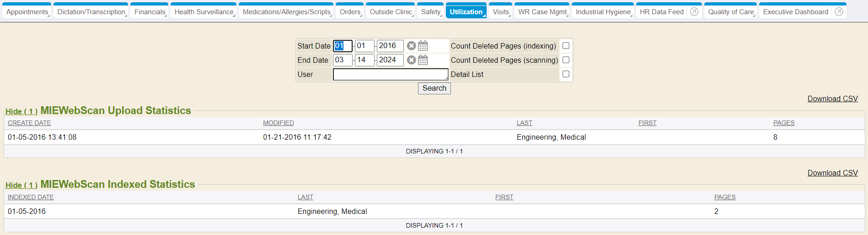Clear the End Date value icon

(411, 60)
